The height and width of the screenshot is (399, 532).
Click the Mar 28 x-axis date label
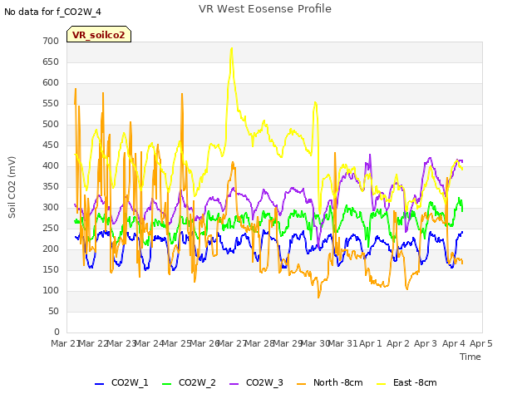(x=260, y=343)
